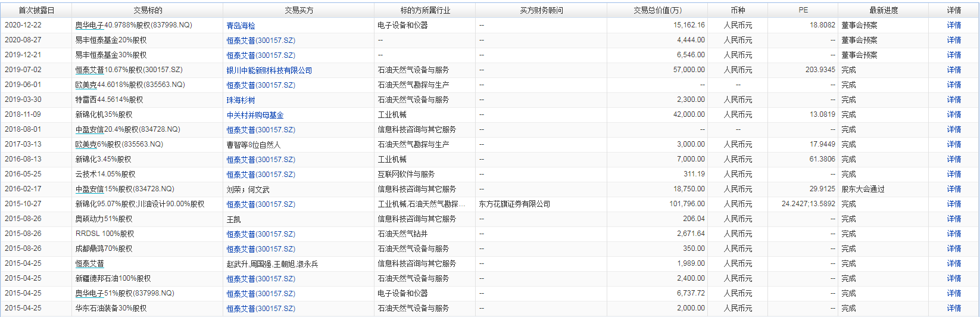Image resolution: width=980 pixels, height=317 pixels.
Task: Open 奥华电子 40.9788% equity target link
Action: pyautogui.click(x=89, y=25)
